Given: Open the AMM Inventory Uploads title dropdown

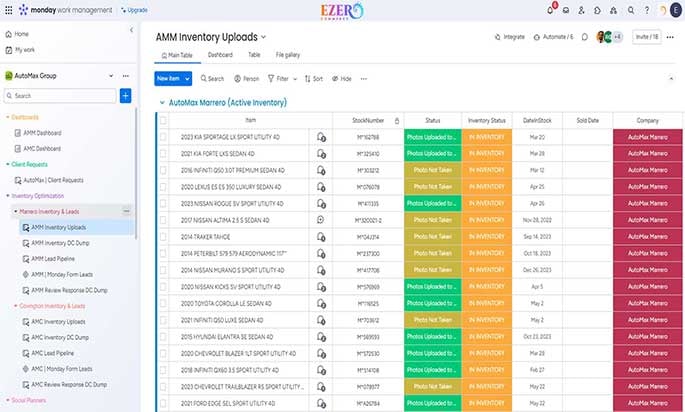Looking at the screenshot, I should click(x=263, y=38).
